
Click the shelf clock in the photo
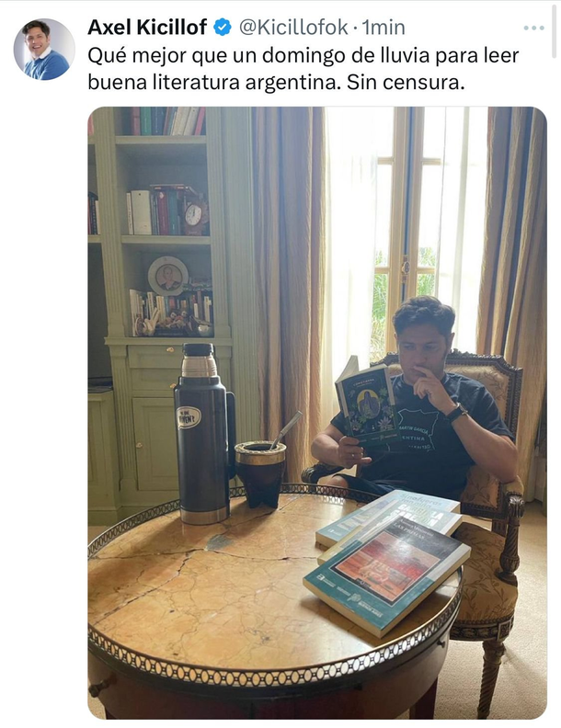click(x=193, y=215)
